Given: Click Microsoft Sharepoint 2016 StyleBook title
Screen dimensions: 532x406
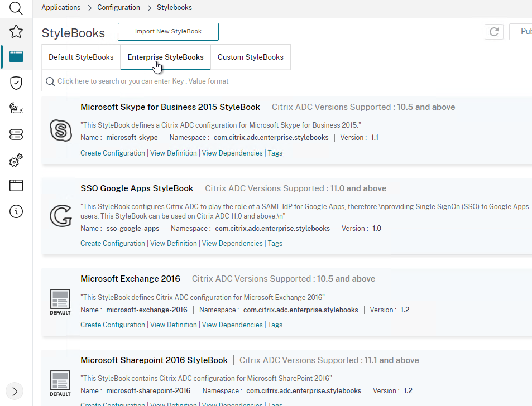Looking at the screenshot, I should coord(154,360).
